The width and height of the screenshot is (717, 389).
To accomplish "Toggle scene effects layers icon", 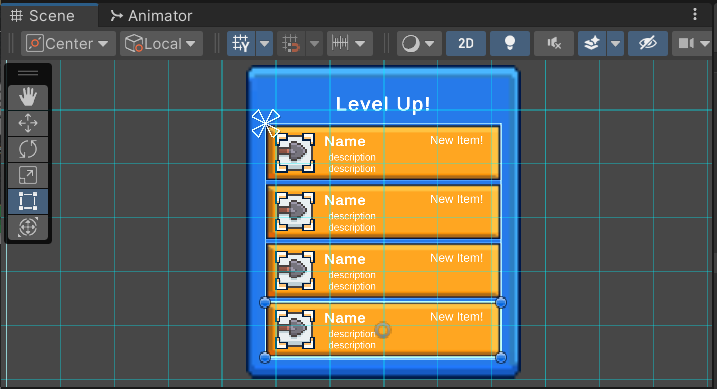I will [592, 44].
